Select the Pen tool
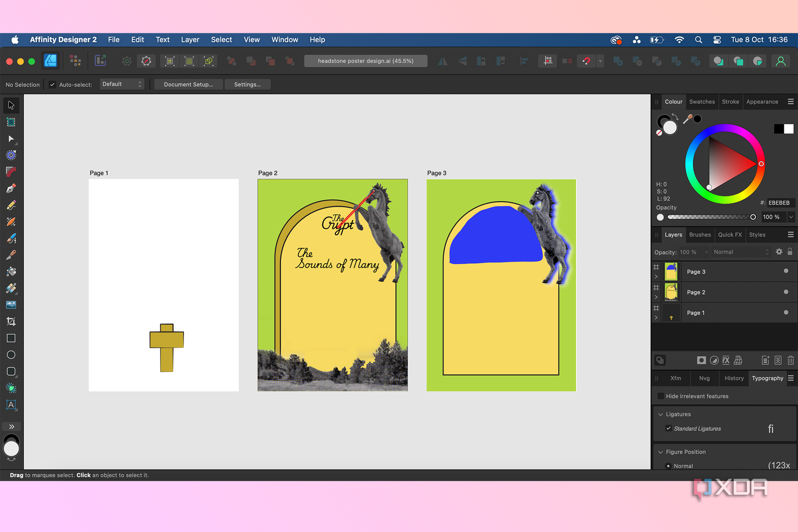Image resolution: width=798 pixels, height=532 pixels. (11, 188)
